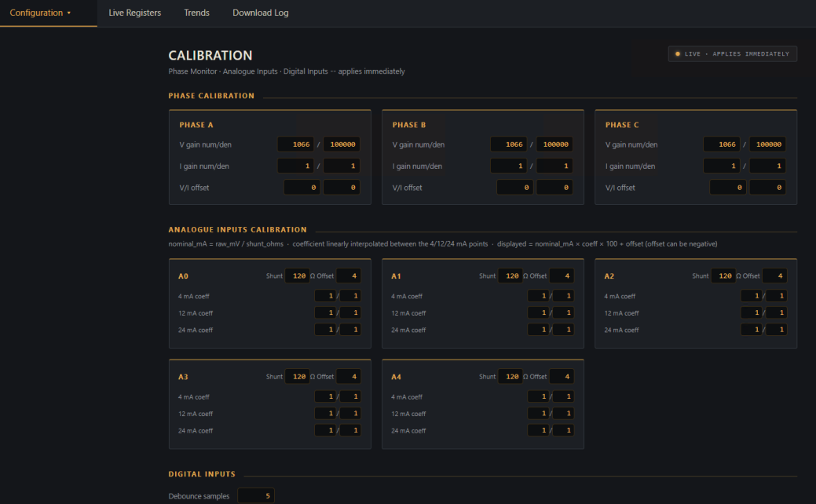This screenshot has width=816, height=504.
Task: Click A0 12 mA coeff denominator
Action: 350,312
